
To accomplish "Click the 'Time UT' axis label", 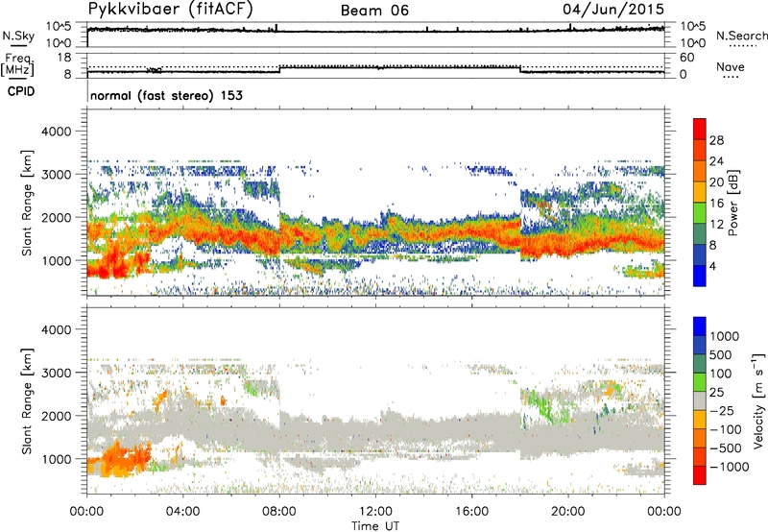I will [375, 526].
